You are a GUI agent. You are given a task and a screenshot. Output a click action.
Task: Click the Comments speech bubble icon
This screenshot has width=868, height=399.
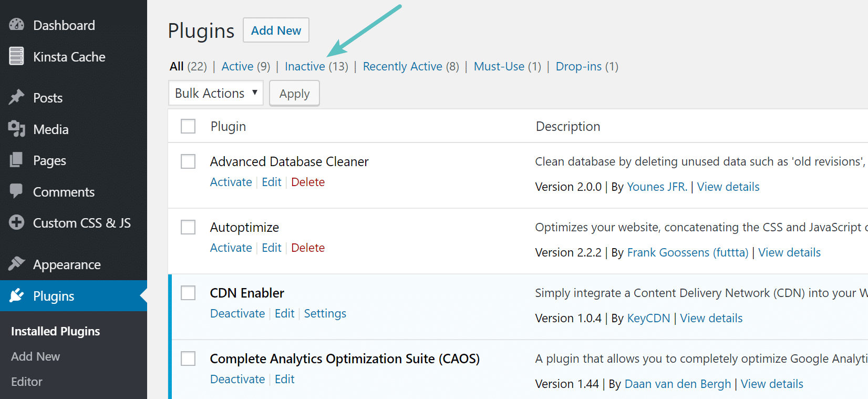17,191
